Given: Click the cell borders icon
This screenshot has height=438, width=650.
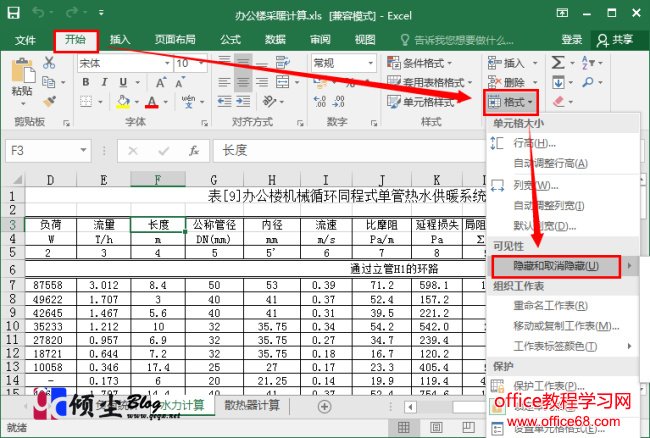Looking at the screenshot, I should (x=86, y=101).
